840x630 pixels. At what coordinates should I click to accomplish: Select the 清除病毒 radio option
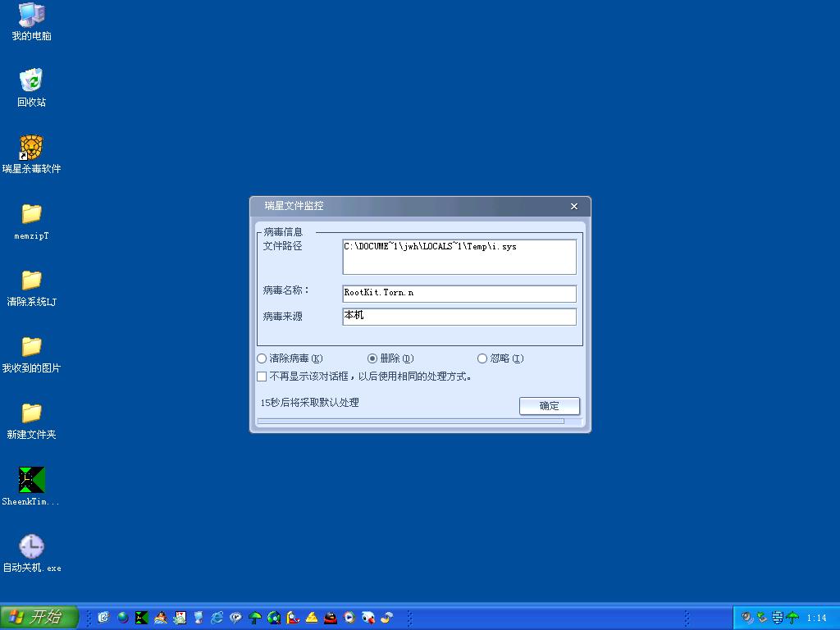pos(290,358)
